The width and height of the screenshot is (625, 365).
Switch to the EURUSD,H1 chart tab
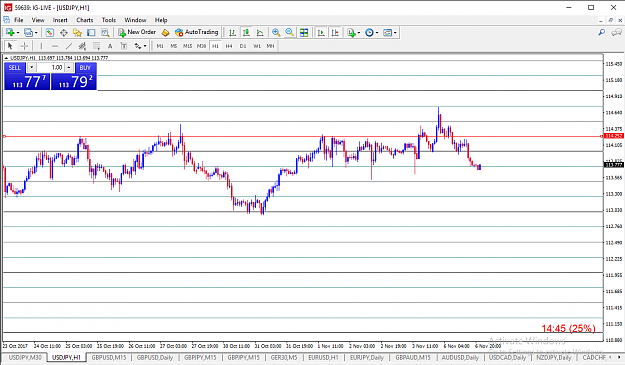click(323, 357)
